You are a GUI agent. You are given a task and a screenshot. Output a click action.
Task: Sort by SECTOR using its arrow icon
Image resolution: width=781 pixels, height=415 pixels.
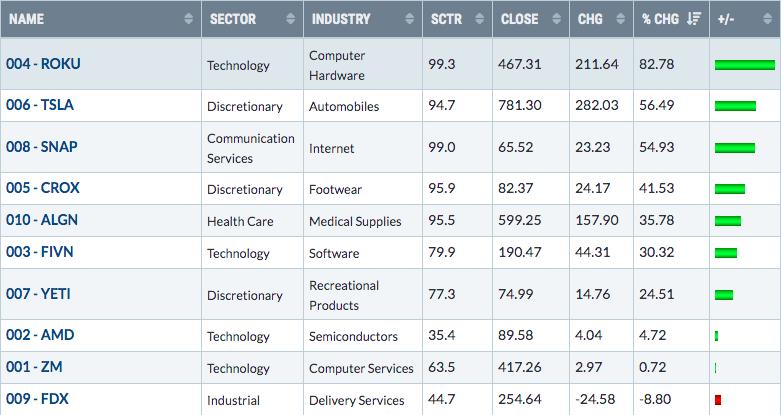coord(291,19)
